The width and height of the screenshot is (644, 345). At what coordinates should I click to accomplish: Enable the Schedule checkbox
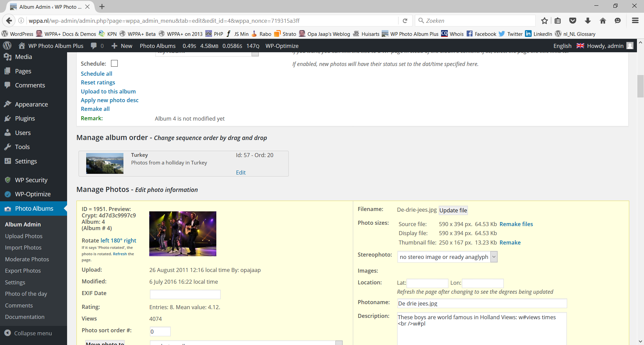(114, 63)
